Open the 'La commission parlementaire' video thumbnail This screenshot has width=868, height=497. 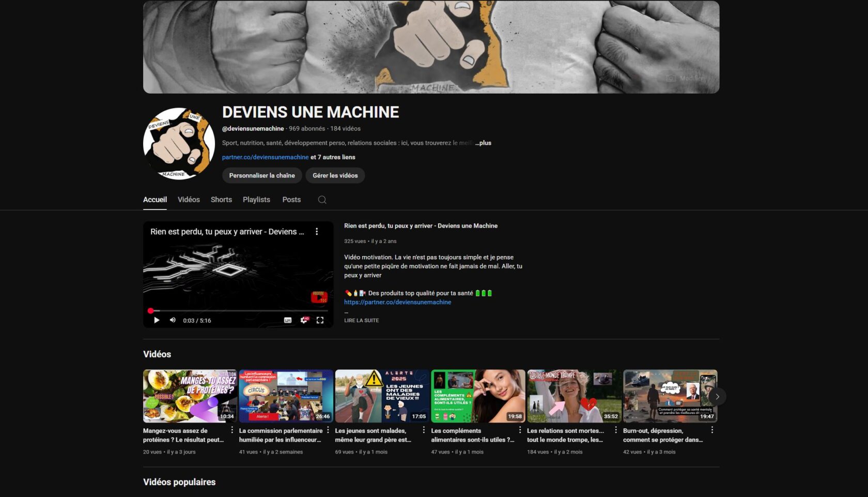click(286, 396)
